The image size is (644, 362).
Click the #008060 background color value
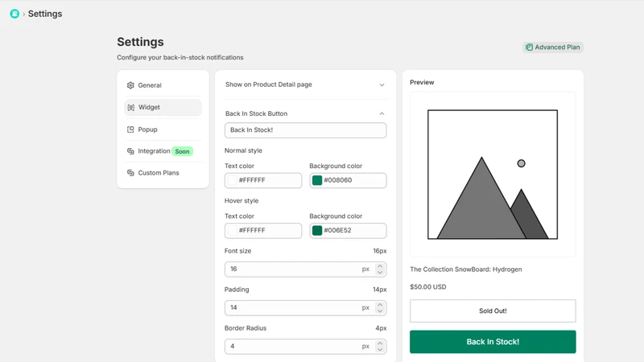click(338, 180)
